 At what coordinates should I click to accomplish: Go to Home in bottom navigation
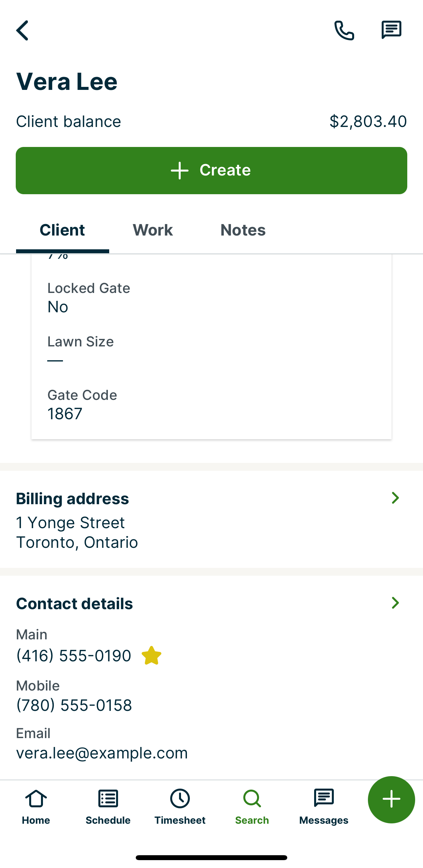tap(36, 806)
